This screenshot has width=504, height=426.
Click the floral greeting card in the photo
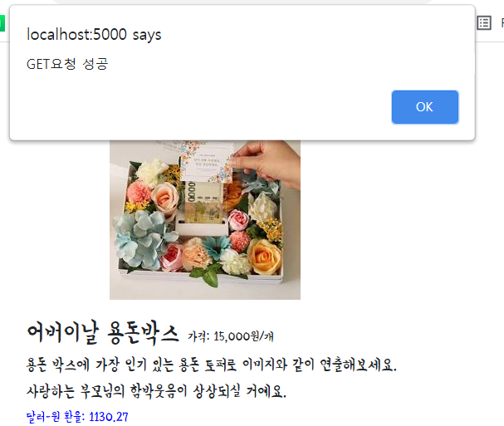point(206,163)
